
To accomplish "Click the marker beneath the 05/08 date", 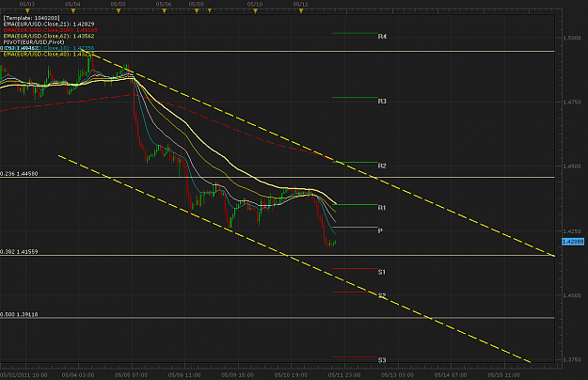I will (x=197, y=11).
